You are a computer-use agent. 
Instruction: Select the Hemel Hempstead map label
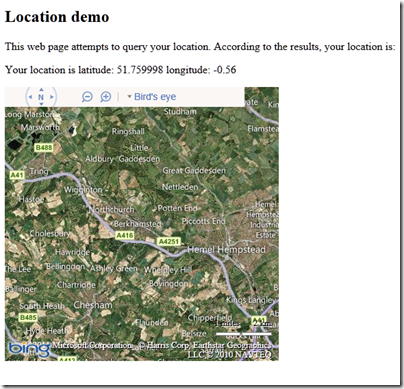tap(227, 249)
